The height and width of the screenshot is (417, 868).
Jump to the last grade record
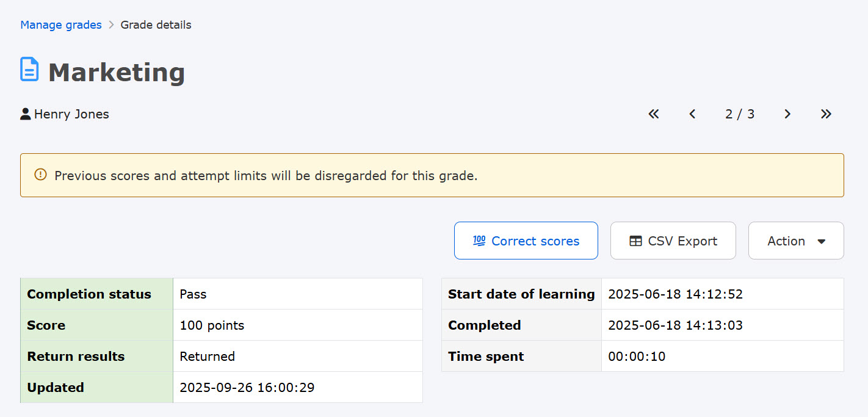pyautogui.click(x=826, y=114)
